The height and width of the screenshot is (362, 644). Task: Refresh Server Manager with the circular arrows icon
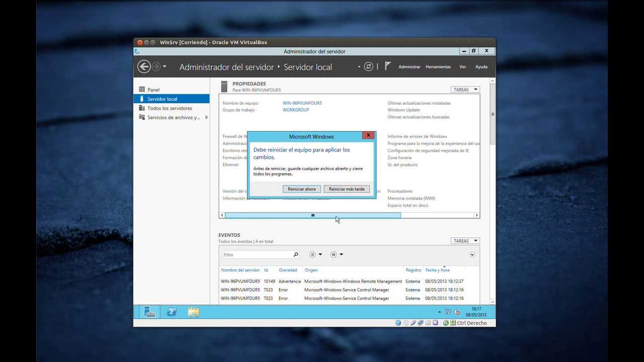click(x=369, y=66)
